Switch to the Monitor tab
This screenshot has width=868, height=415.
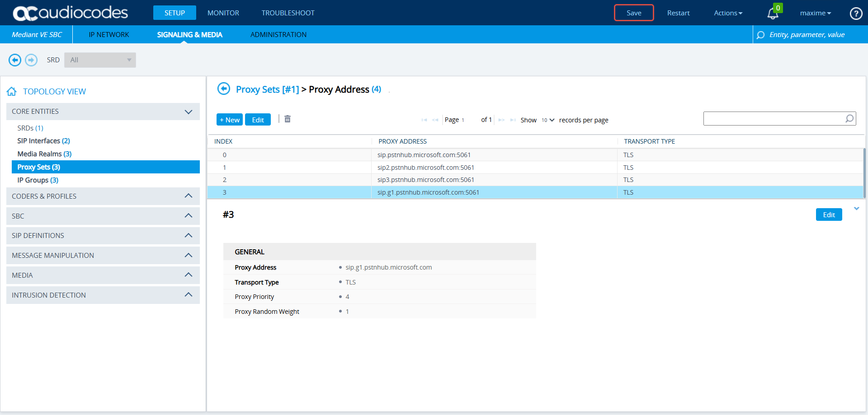click(x=223, y=13)
